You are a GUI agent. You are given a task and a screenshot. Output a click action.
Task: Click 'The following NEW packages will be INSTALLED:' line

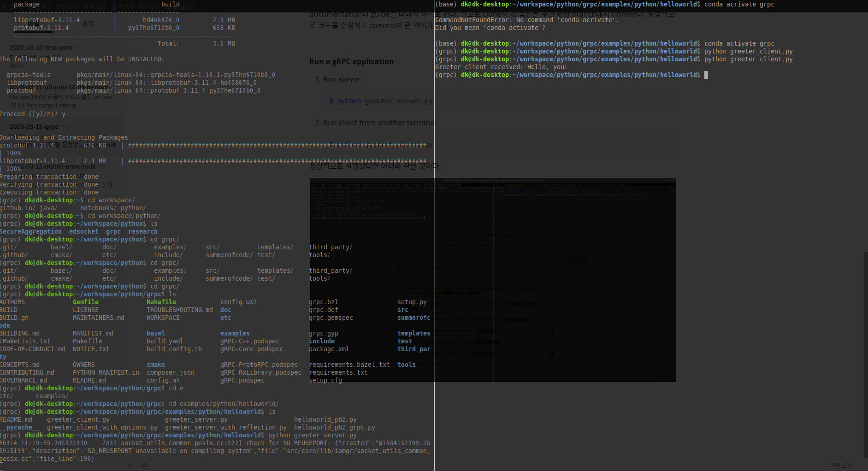coord(82,59)
